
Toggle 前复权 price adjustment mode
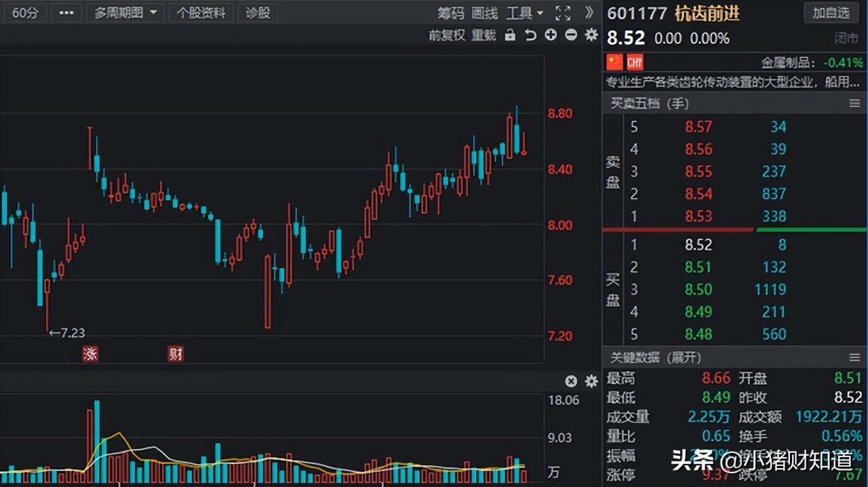[448, 35]
